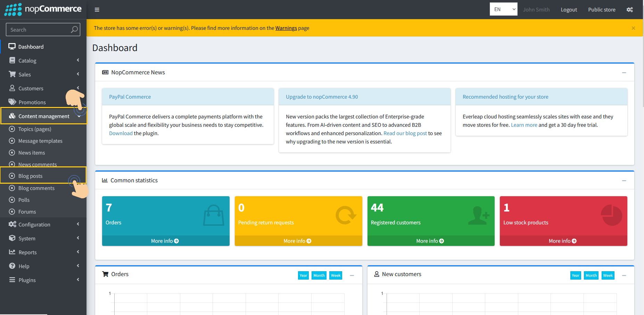644x315 pixels.
Task: Switch Orders chart to Month view
Action: [319, 275]
